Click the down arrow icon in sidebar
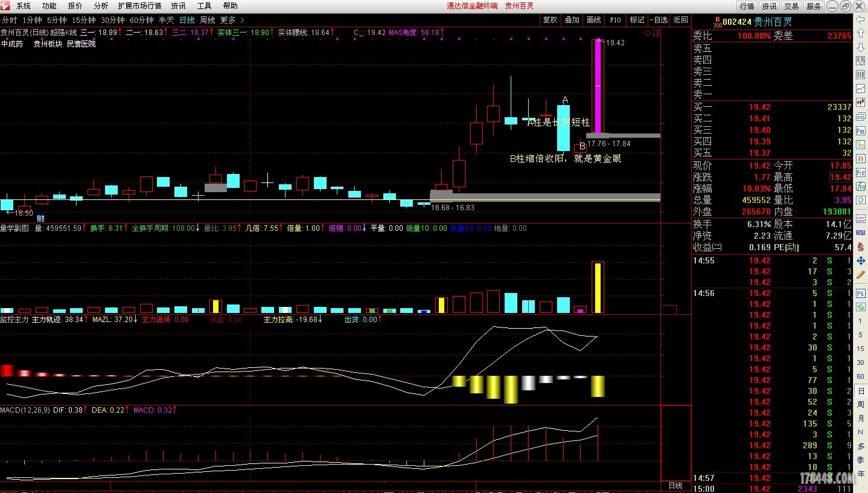The image size is (868, 493). coord(860,47)
